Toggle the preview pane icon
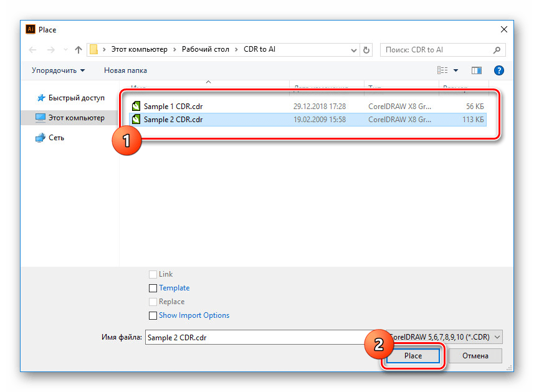This screenshot has width=534, height=392. (477, 70)
